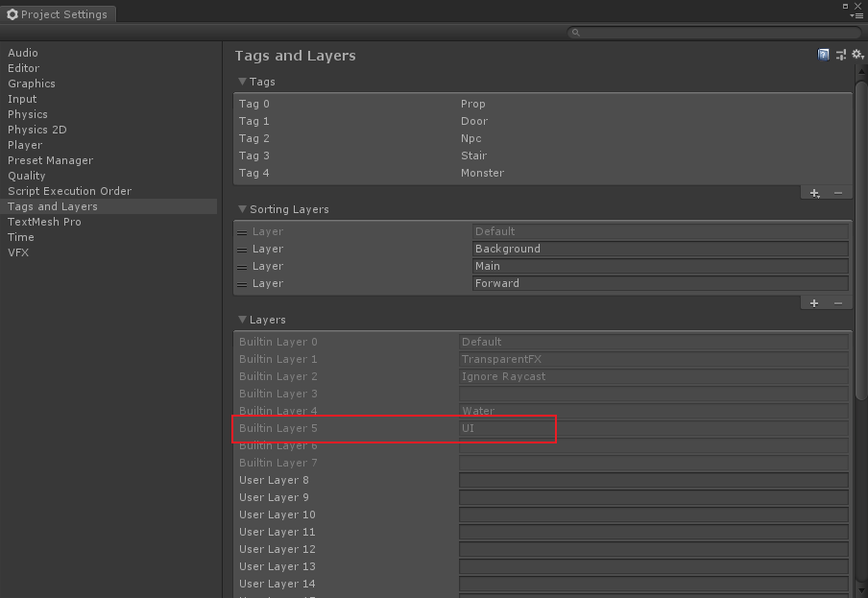Open the gear context menu icon
The width and height of the screenshot is (868, 598).
point(856,55)
